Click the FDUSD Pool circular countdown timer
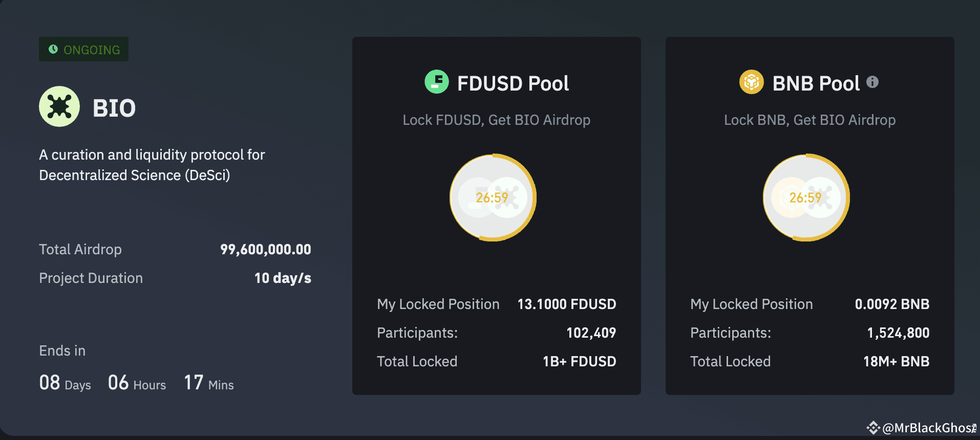 tap(493, 197)
